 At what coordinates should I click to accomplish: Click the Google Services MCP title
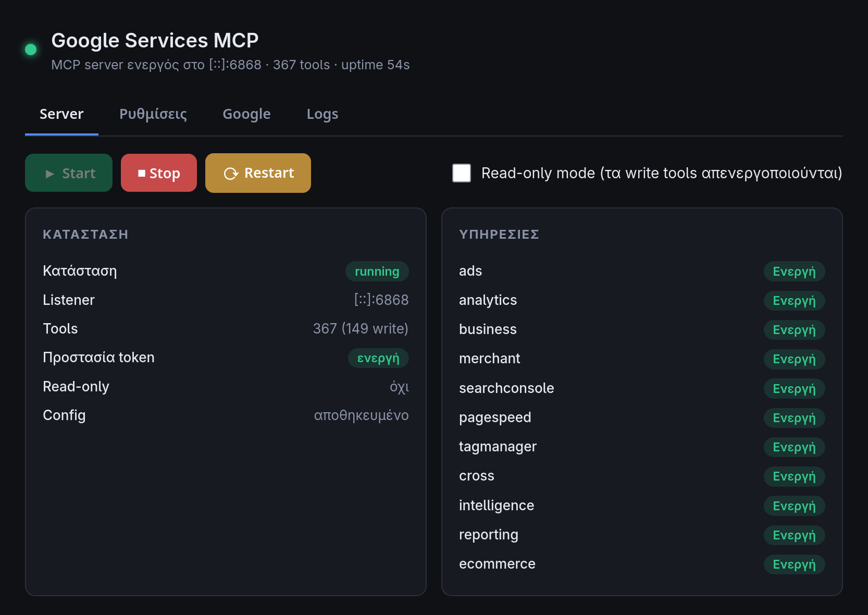(155, 40)
